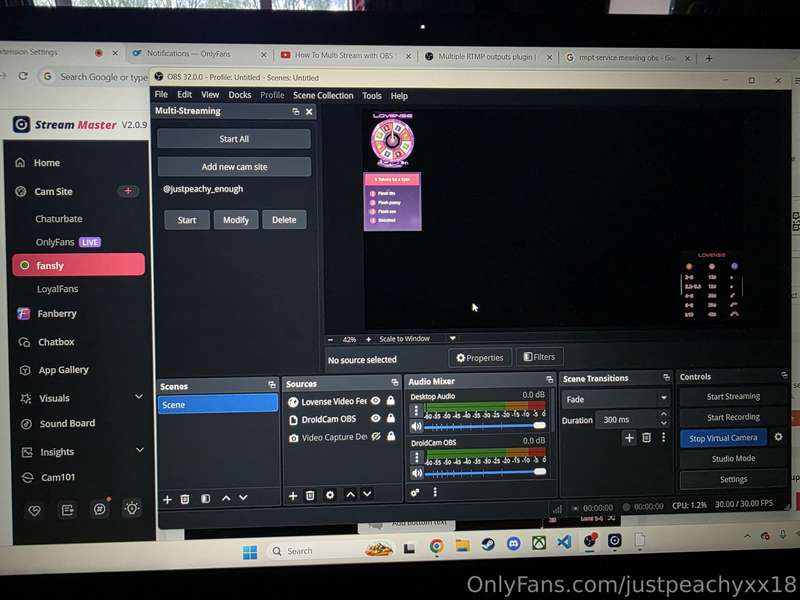Open source properties gear in Sources toolbar
This screenshot has width=800, height=600.
tap(329, 495)
